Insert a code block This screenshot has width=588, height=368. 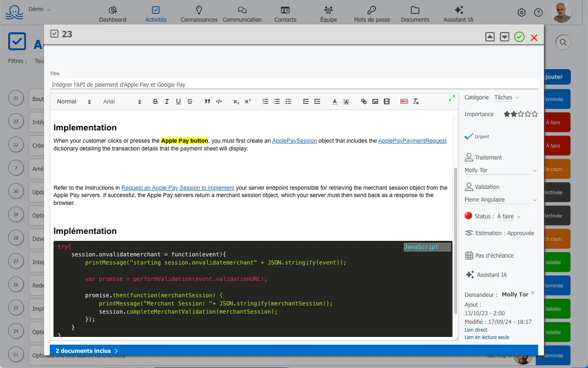coord(219,101)
